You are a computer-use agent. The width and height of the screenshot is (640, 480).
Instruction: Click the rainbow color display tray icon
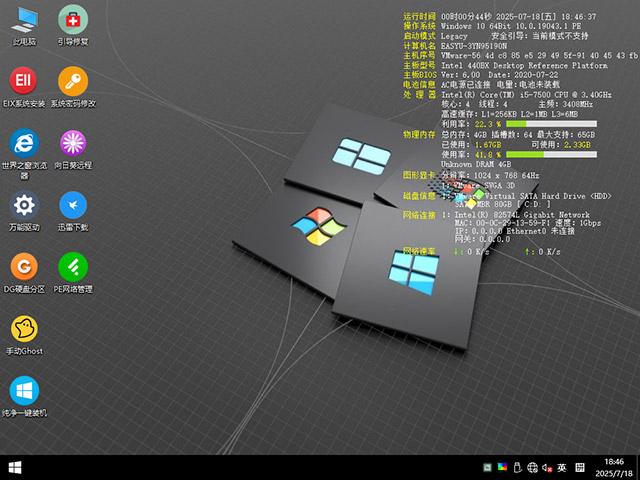(502, 467)
